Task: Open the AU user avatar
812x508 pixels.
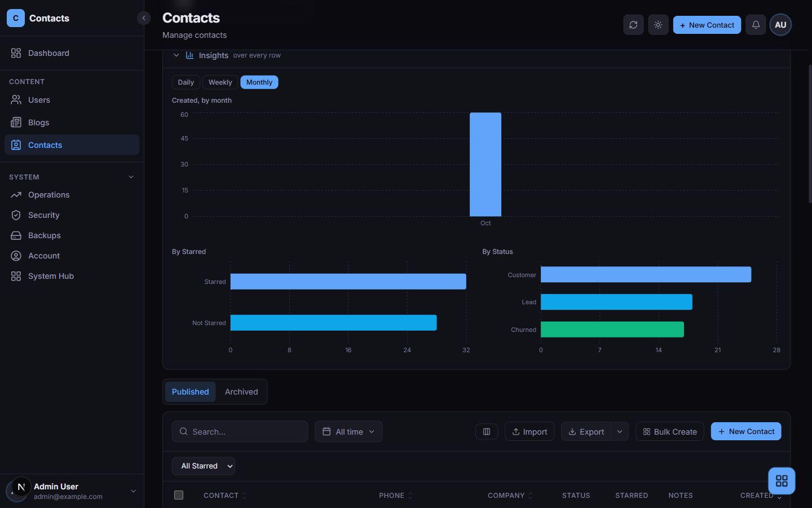Action: (780, 25)
